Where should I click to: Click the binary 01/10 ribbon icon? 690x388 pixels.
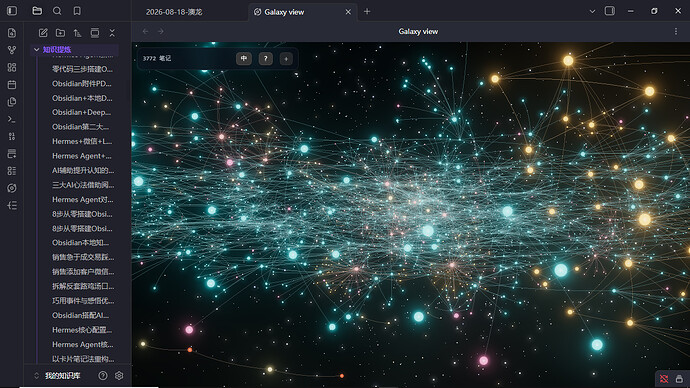point(12,136)
